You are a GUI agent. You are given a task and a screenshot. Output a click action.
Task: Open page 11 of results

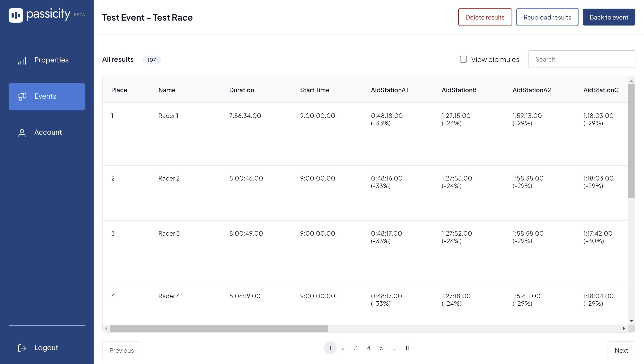coord(407,348)
